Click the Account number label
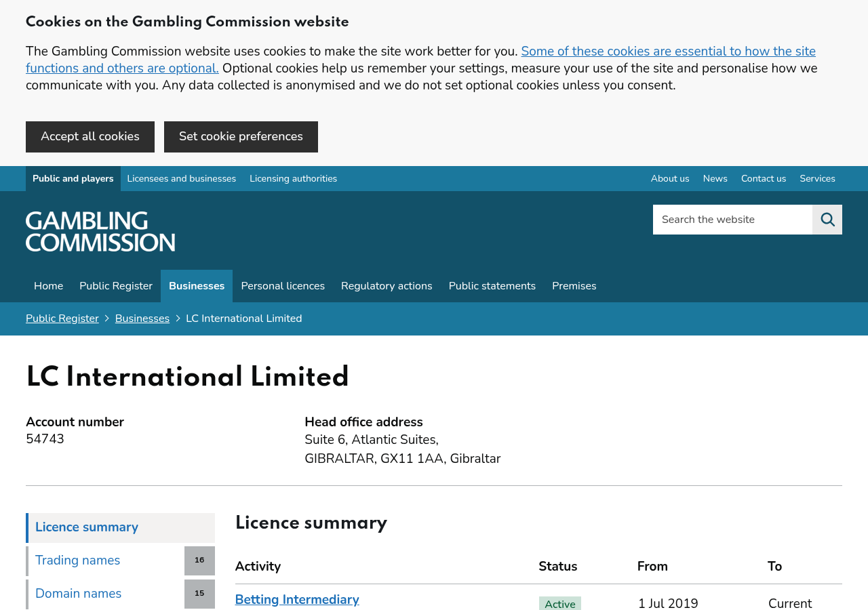The height and width of the screenshot is (610, 868). pos(75,422)
